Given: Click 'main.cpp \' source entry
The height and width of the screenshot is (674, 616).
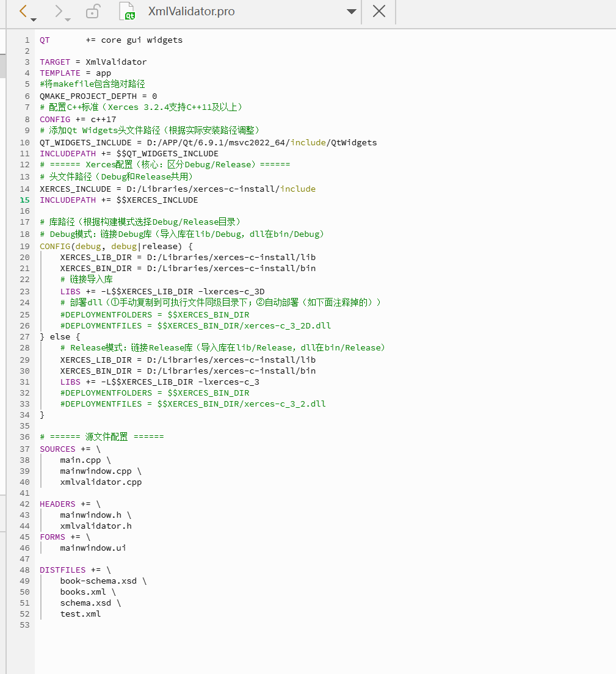Looking at the screenshot, I should click(85, 460).
